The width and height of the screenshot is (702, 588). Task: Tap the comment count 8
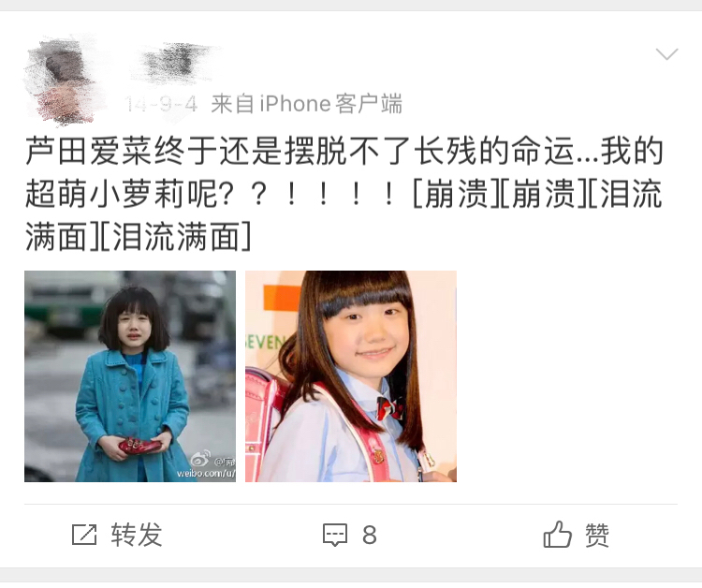pyautogui.click(x=370, y=535)
